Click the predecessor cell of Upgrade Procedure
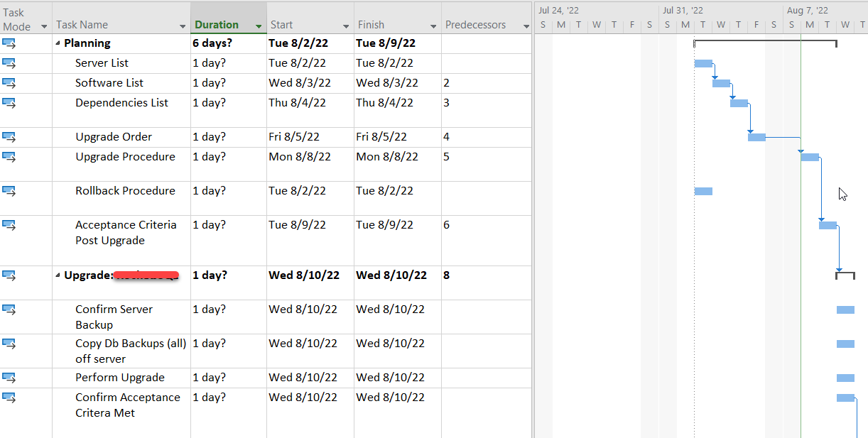Viewport: 868px width, 438px height. [485, 157]
